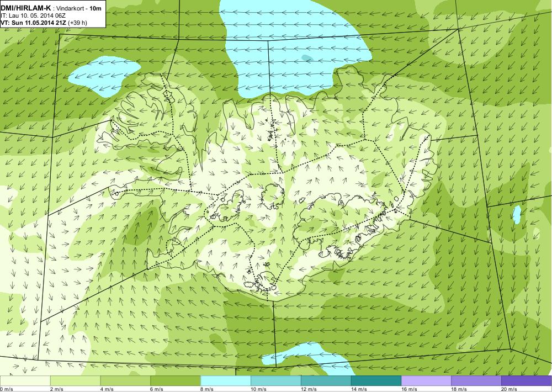Click the 'IT: Lau 10. 05. 2014 06Z' line
Screen dimensions: 552x392
[x=33, y=16]
